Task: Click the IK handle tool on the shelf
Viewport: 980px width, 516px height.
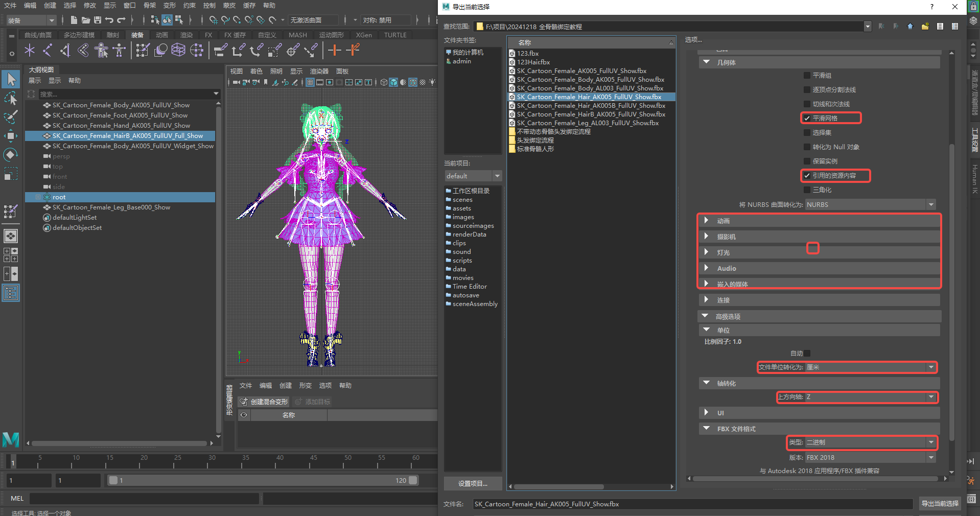Action: 65,50
